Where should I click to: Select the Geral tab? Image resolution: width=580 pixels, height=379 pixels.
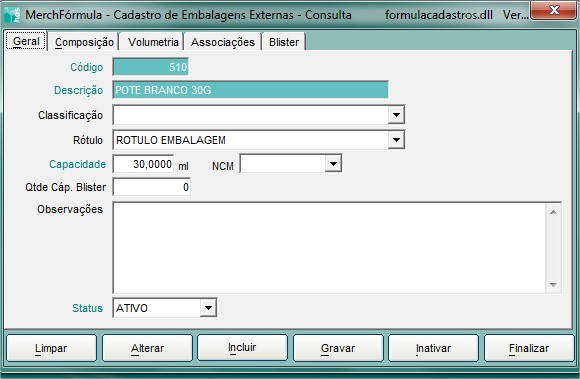click(x=26, y=41)
